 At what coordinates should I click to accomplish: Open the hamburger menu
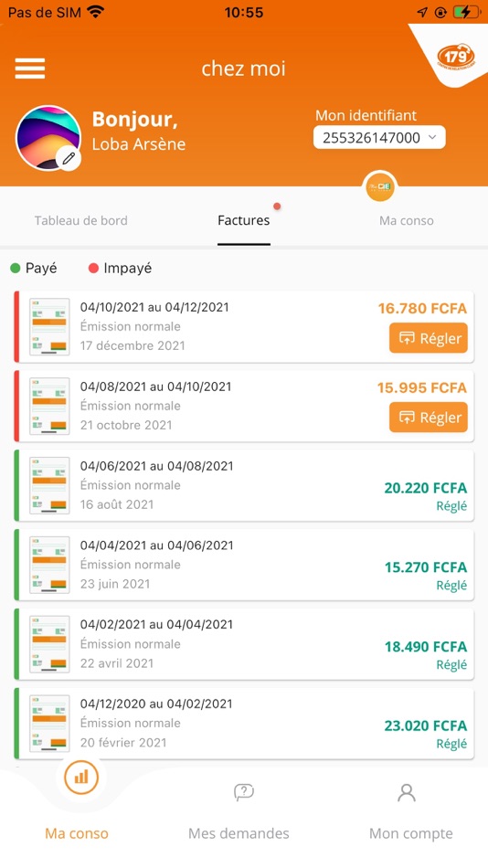click(x=30, y=69)
